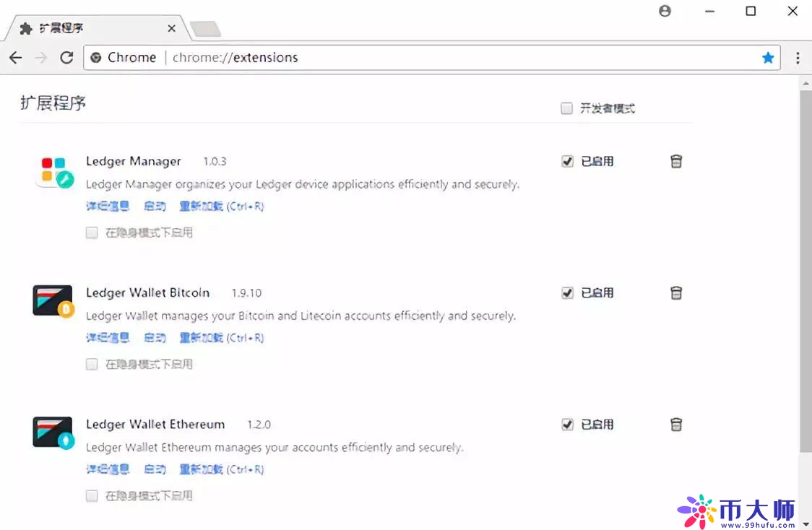This screenshot has height=530, width=812.
Task: Click the page vertical scrollbar thumb
Action: (x=805, y=271)
